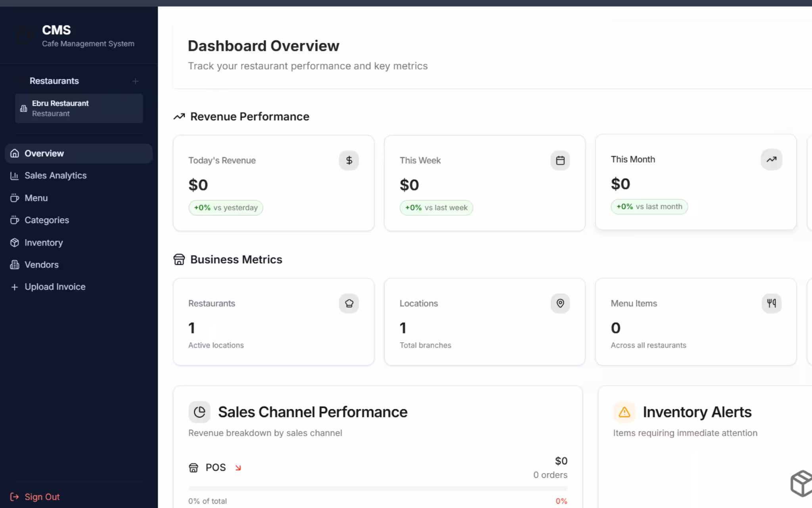Click the pie chart icon beside Sales Channel Performance
812x508 pixels.
199,412
